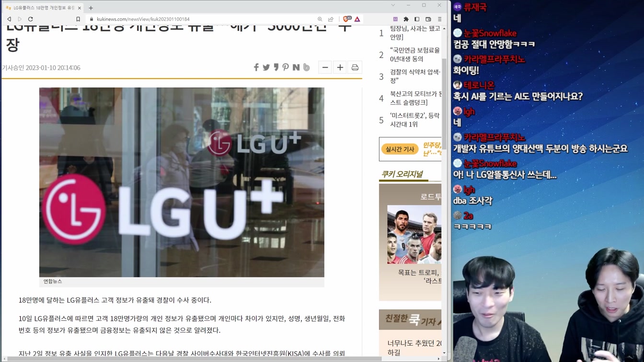
Task: Click chat username 2a
Action: pos(468,215)
